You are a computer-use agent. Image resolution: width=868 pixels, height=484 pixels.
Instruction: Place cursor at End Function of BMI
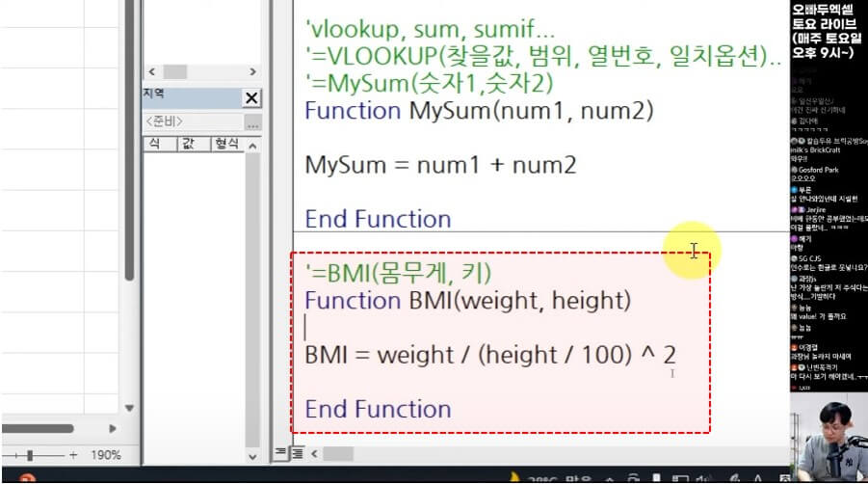pyautogui.click(x=378, y=409)
